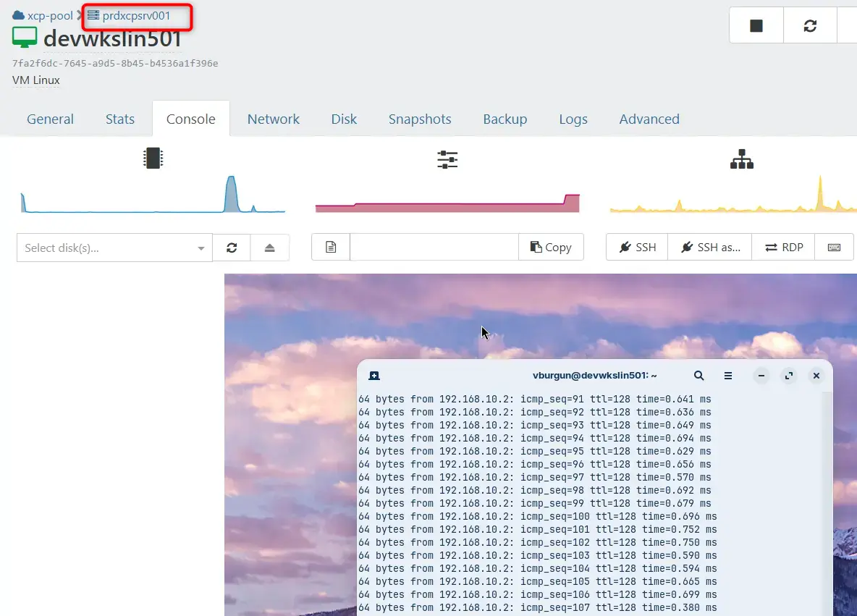The width and height of the screenshot is (857, 616).
Task: Click the stop VM square icon
Action: [756, 26]
